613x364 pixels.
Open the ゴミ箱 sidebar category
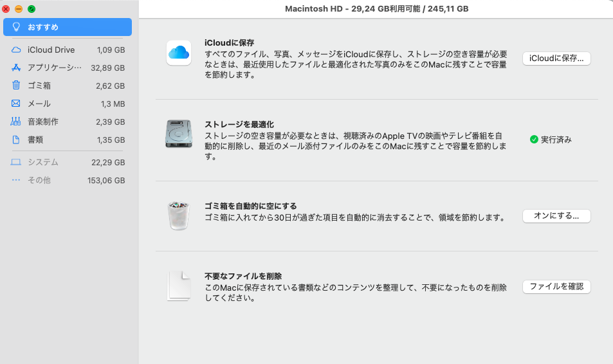click(x=68, y=86)
